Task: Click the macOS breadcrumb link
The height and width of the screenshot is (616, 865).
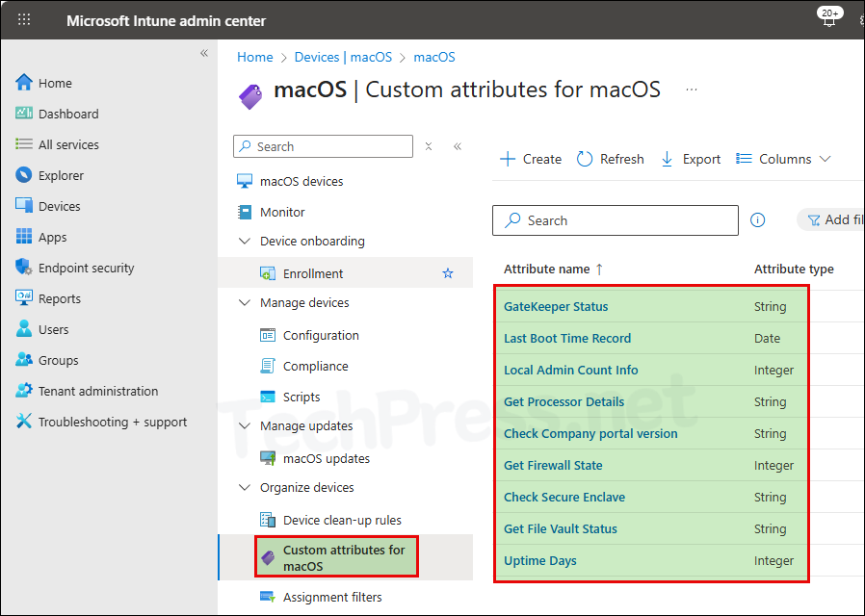Action: [434, 57]
